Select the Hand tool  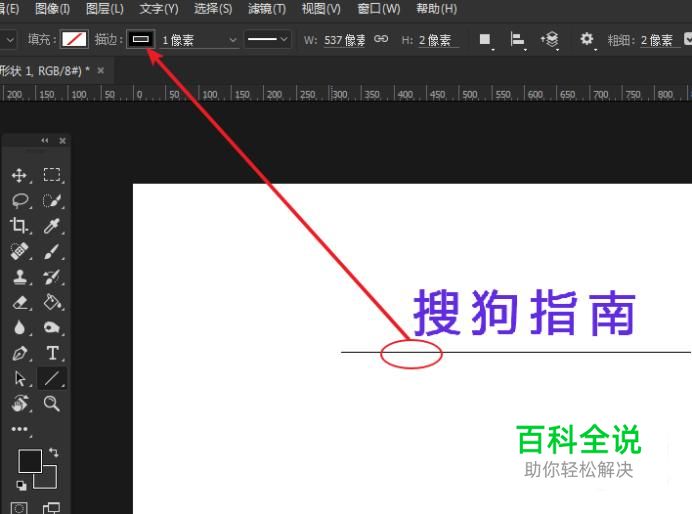[19, 404]
